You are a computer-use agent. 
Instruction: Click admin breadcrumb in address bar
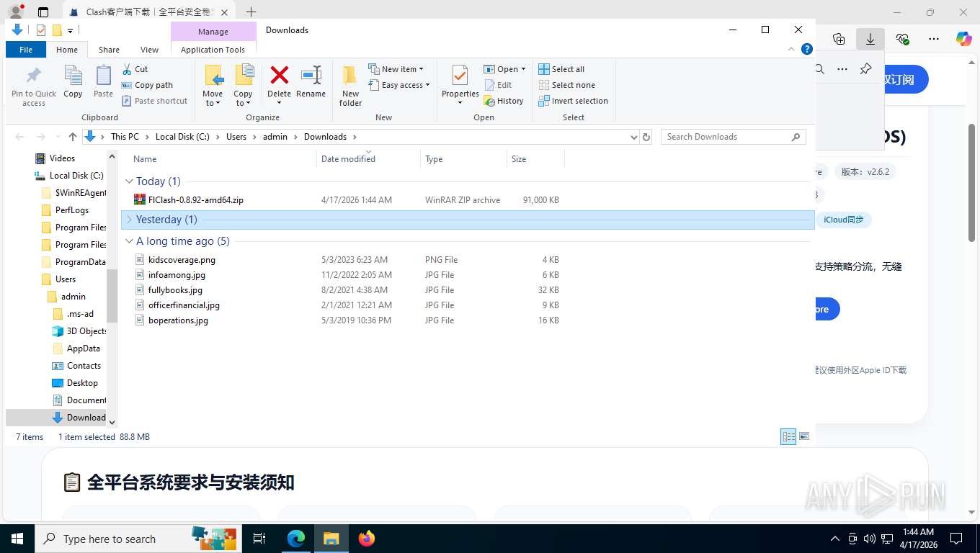pyautogui.click(x=275, y=137)
